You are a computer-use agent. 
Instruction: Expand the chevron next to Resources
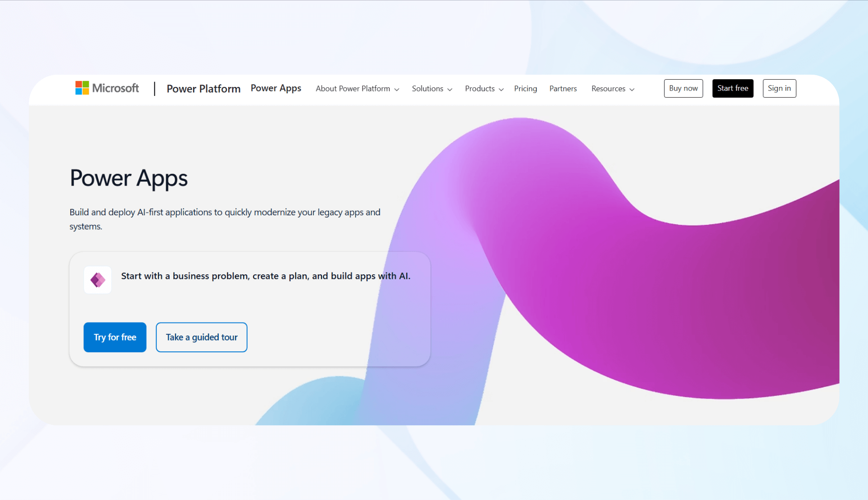(632, 90)
